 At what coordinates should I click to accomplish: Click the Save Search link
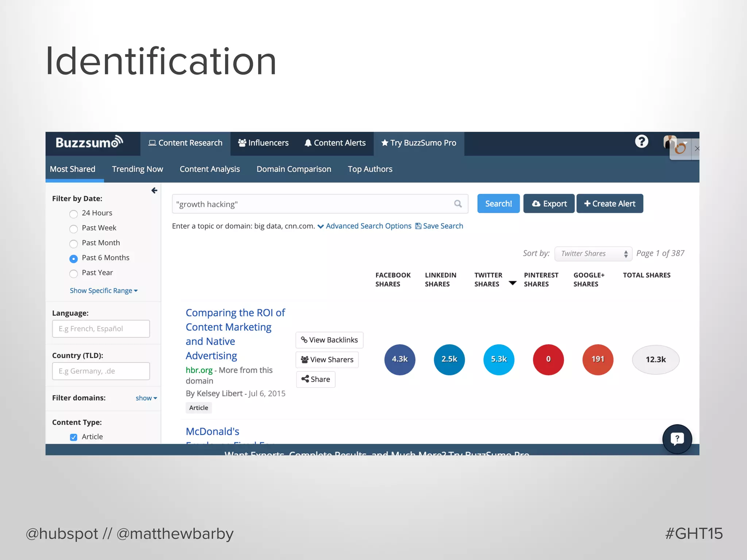pyautogui.click(x=439, y=226)
